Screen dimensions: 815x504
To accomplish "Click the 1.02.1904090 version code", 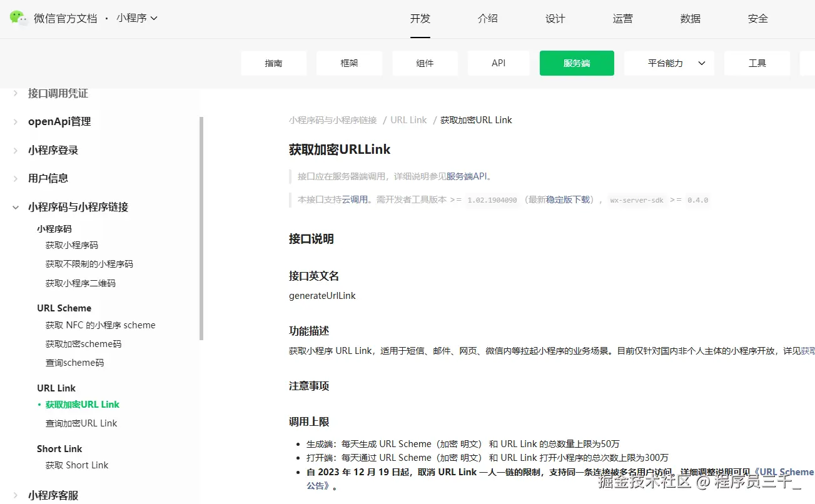I will click(492, 200).
